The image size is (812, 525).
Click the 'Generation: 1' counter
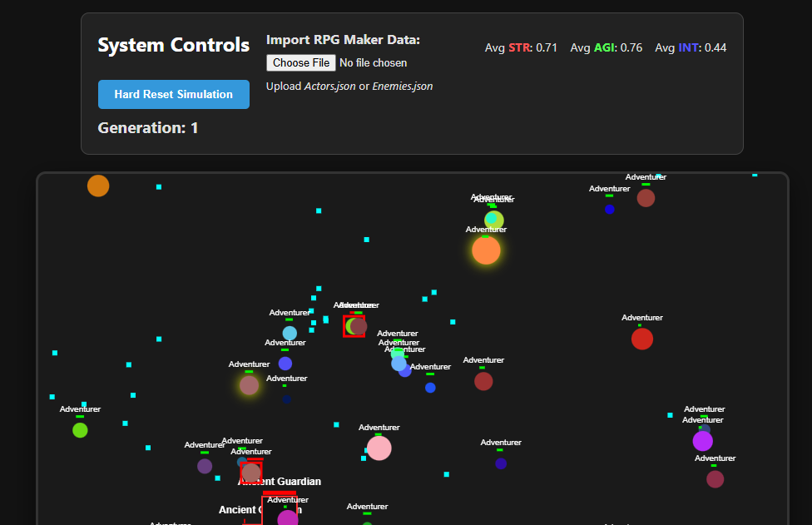tap(148, 128)
